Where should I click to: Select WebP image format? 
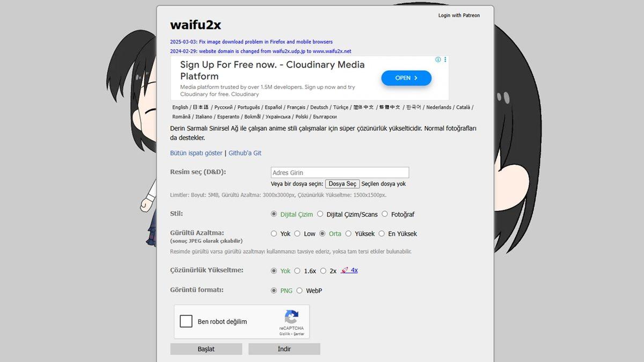299,291
